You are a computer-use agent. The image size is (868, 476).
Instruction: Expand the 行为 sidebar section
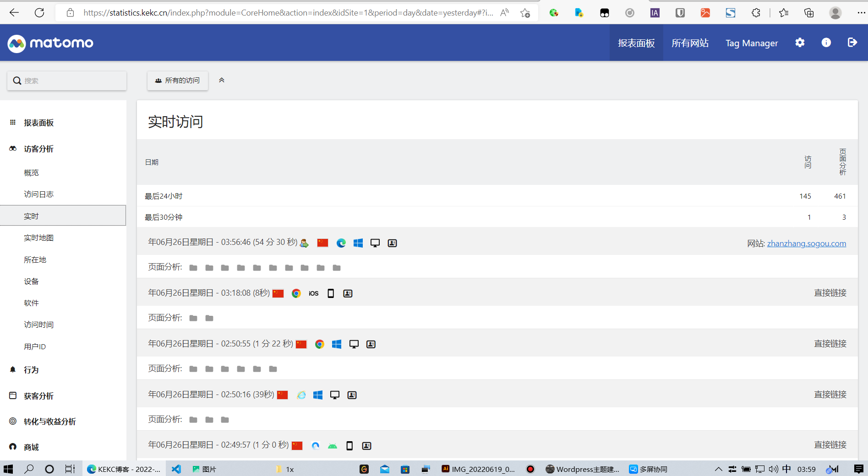31,370
